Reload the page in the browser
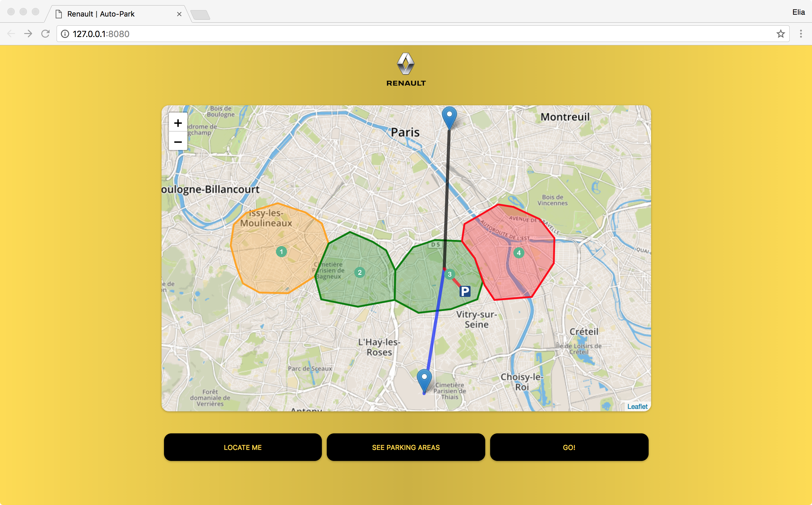This screenshot has width=812, height=505. tap(45, 34)
